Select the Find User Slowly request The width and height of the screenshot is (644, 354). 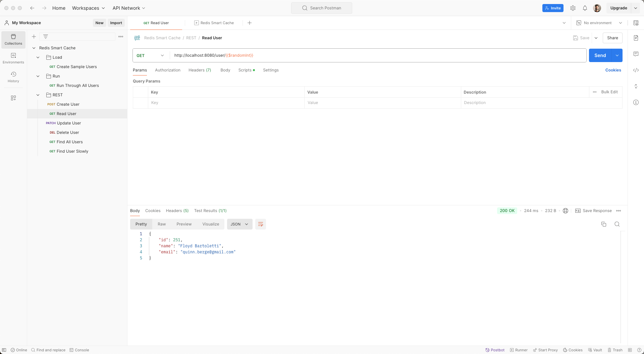click(72, 151)
